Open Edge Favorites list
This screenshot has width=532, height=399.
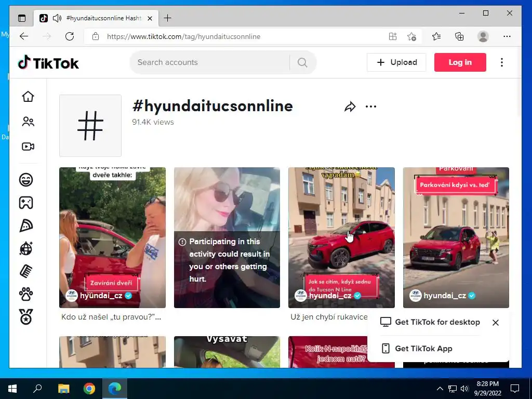(436, 36)
